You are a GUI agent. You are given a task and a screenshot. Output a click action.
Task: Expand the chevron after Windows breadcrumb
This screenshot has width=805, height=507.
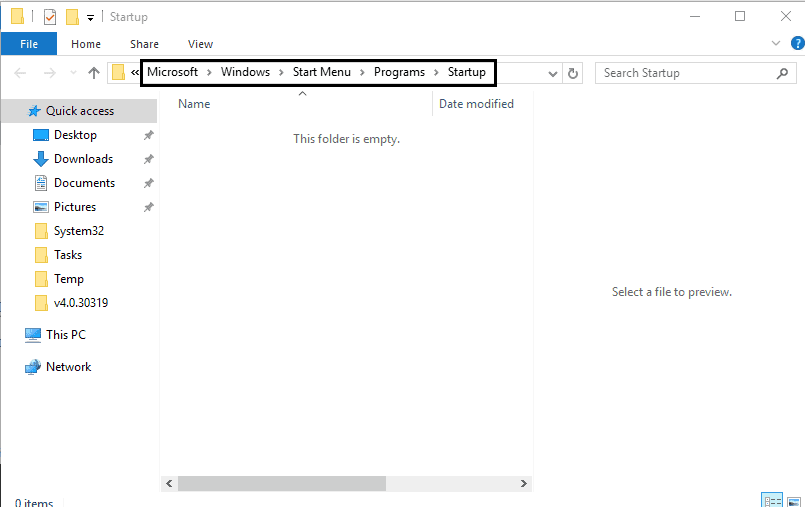281,72
